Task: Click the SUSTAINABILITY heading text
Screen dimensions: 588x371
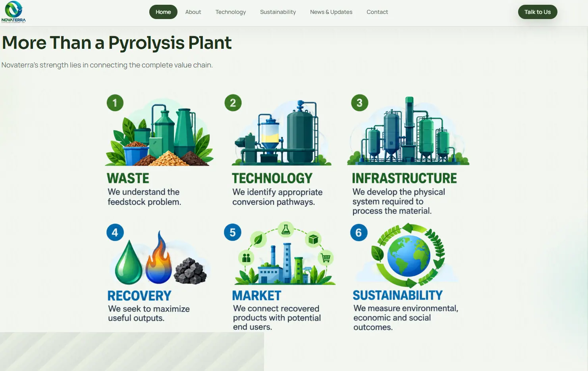Action: click(x=398, y=295)
